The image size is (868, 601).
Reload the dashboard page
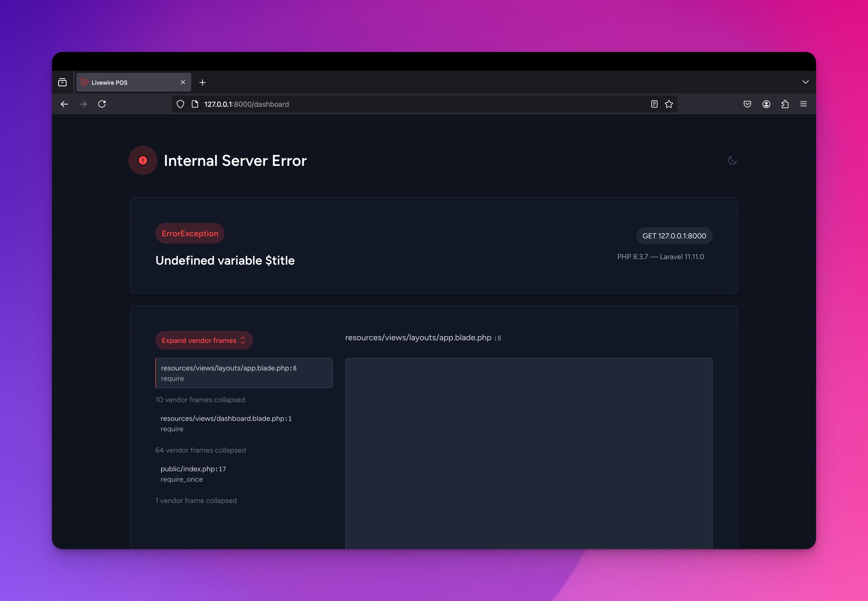tap(102, 104)
